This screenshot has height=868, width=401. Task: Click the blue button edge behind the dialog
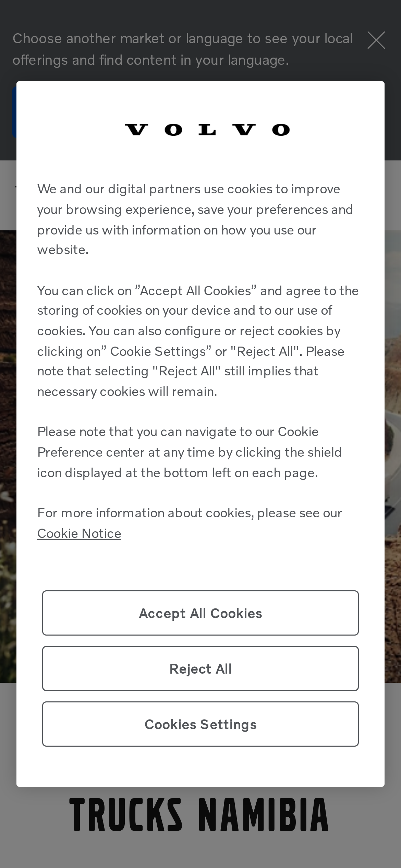click(x=14, y=112)
